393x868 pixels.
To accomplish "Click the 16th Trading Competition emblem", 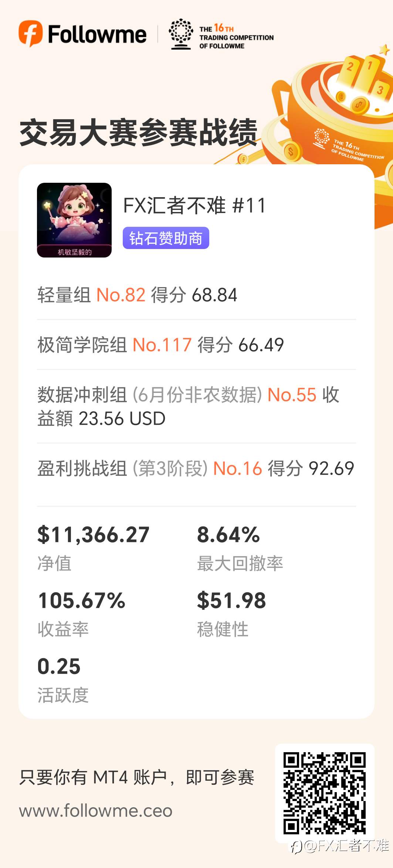I will [x=180, y=34].
